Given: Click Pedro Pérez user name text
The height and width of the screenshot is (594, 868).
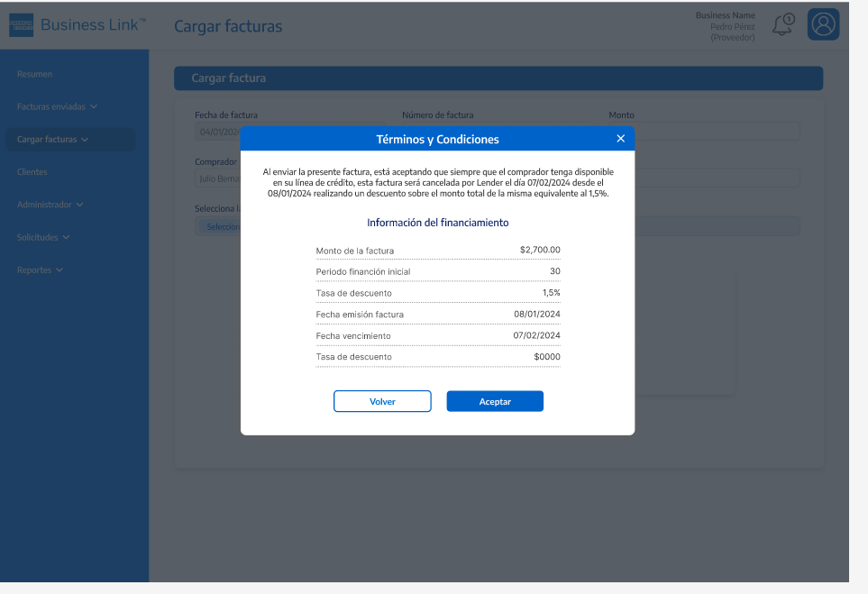Looking at the screenshot, I should [x=732, y=26].
